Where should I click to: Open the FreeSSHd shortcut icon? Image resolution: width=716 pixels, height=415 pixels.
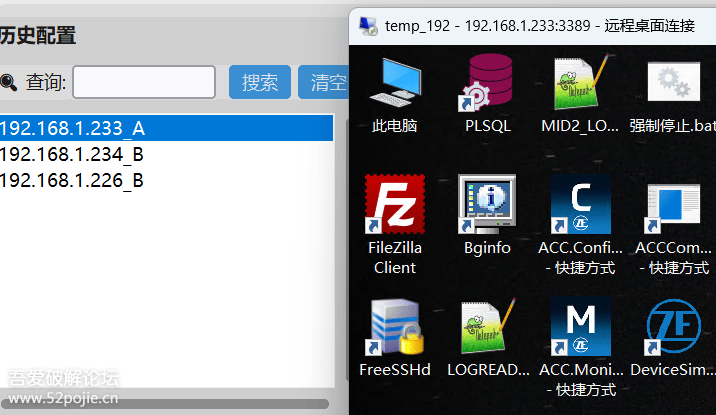[395, 327]
